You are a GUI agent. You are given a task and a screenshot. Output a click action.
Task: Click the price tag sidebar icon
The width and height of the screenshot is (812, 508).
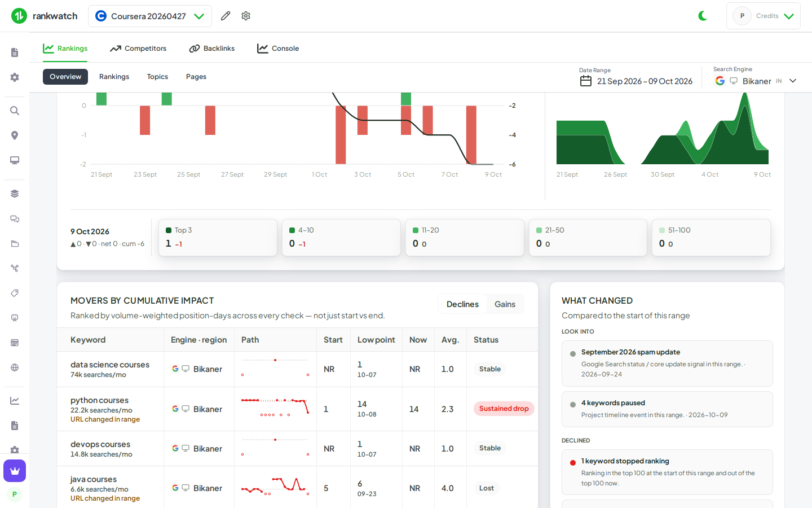click(x=15, y=293)
